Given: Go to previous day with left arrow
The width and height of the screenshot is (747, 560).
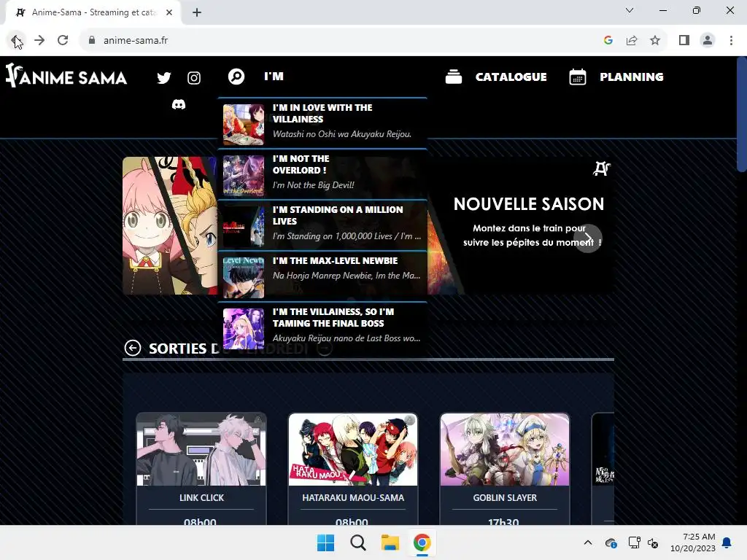Looking at the screenshot, I should pyautogui.click(x=133, y=348).
